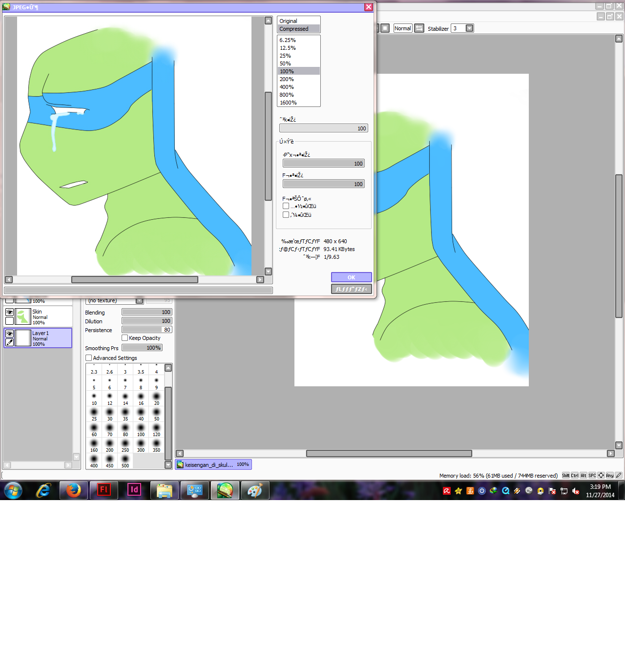625x672 pixels.
Task: Choose 12.5% zoom in JPEG dialog
Action: point(299,48)
